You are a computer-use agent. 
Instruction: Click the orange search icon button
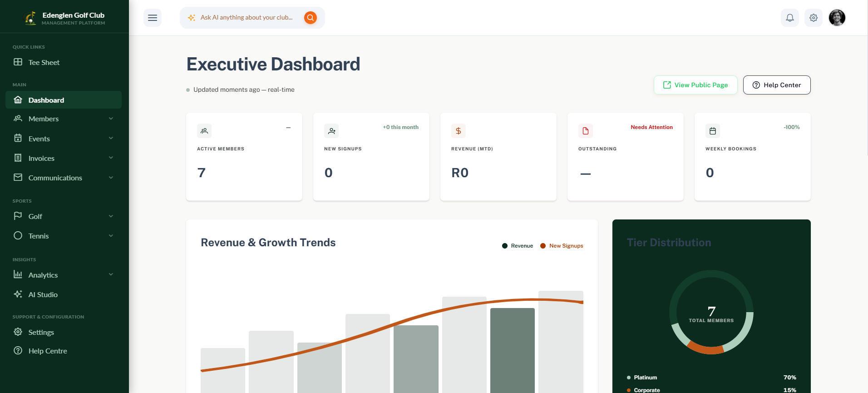(x=311, y=18)
